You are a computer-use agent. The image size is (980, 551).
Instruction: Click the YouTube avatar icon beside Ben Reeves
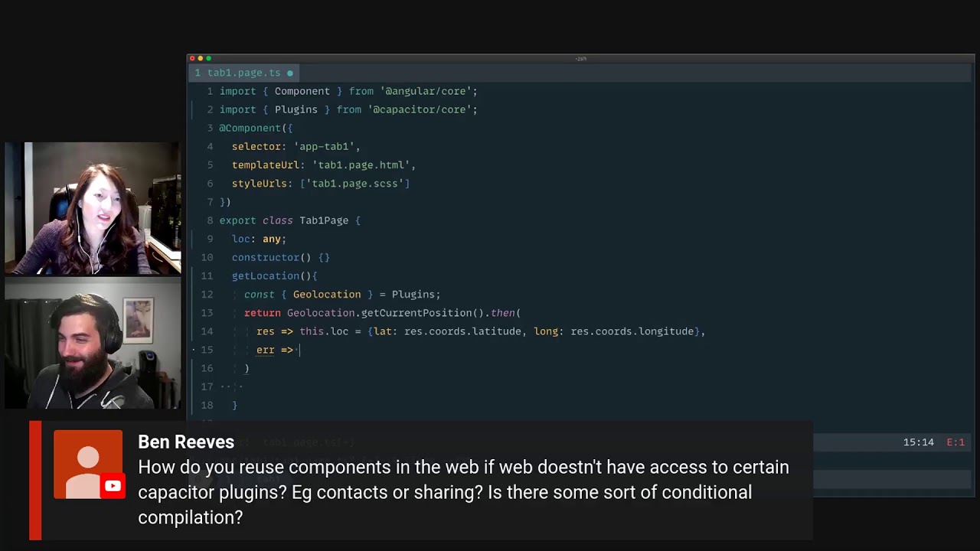click(88, 465)
